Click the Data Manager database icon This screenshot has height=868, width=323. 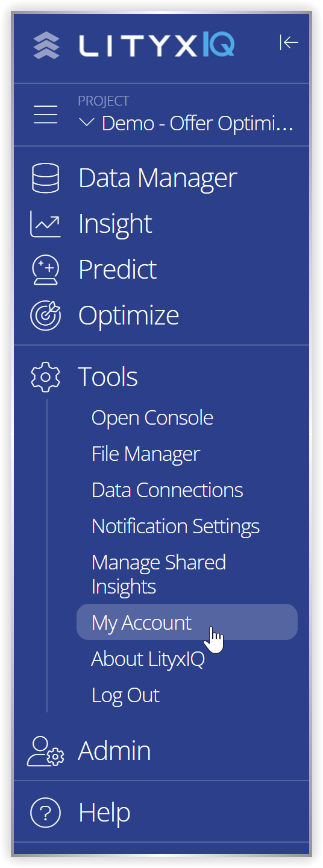(46, 178)
